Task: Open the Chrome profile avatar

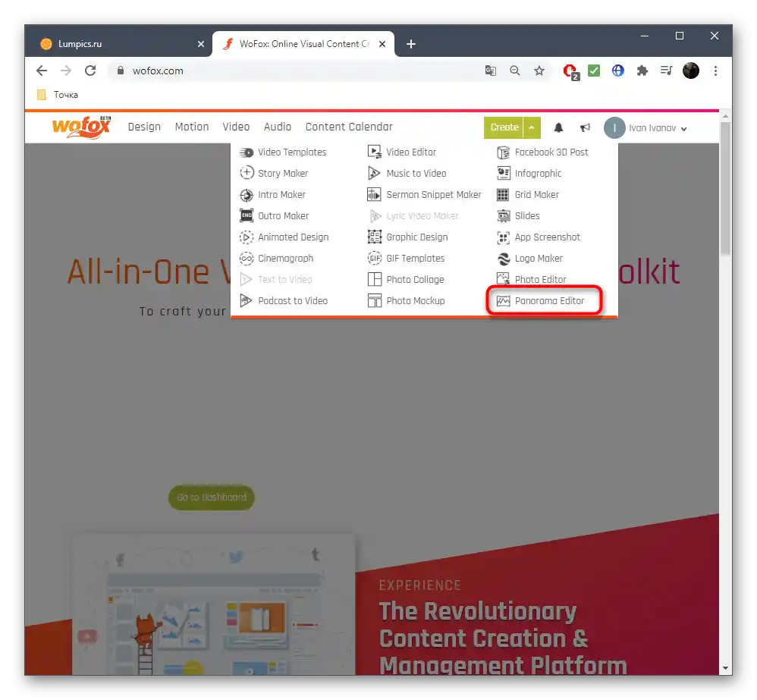Action: pyautogui.click(x=691, y=71)
